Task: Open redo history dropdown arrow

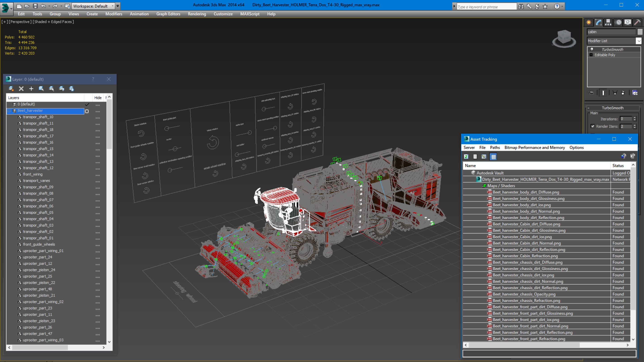Action: pyautogui.click(x=61, y=6)
